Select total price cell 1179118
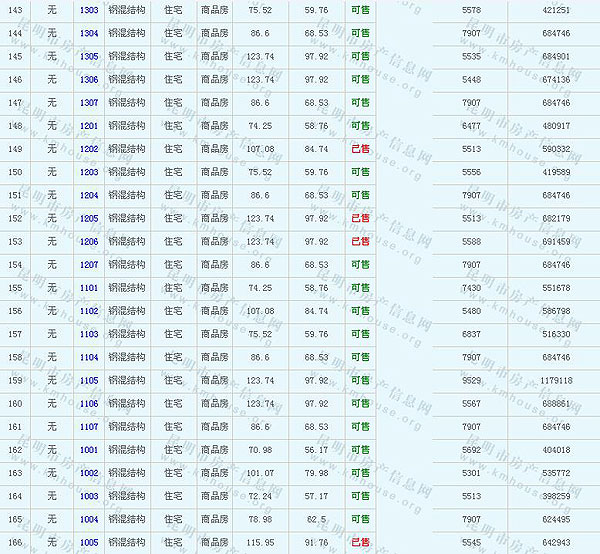 pos(555,380)
